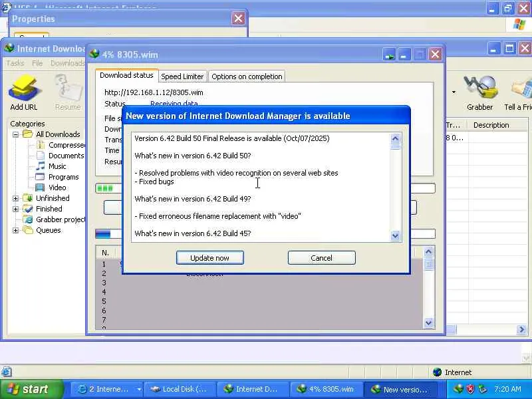Click the 'Fixed bugs' line
Viewport: 532px width, 399px height.
tap(154, 182)
